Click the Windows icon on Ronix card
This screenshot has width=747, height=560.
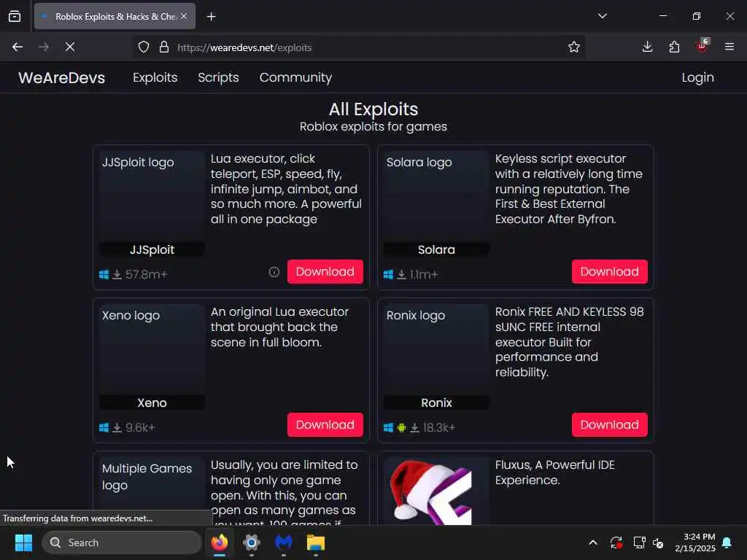[388, 427]
